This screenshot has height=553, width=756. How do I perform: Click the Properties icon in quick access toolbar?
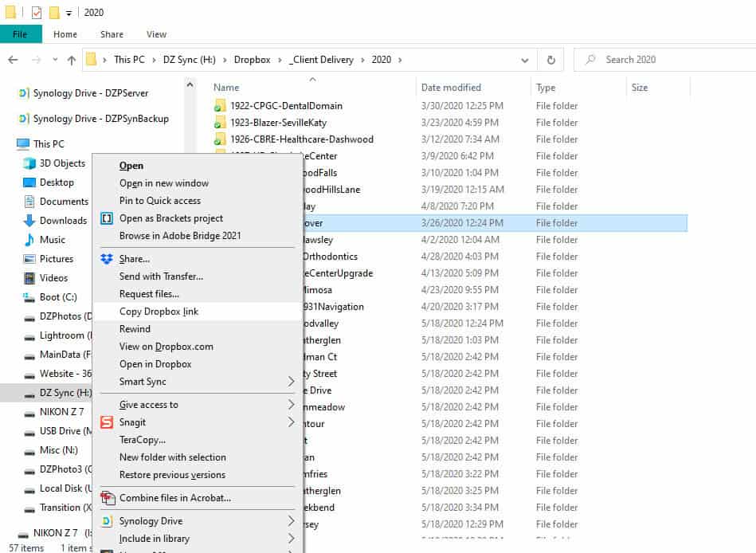click(x=37, y=13)
